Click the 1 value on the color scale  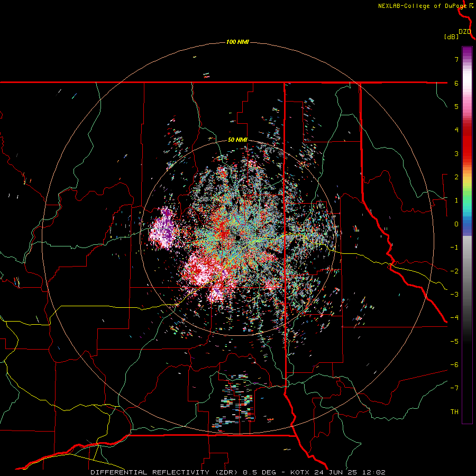456,200
